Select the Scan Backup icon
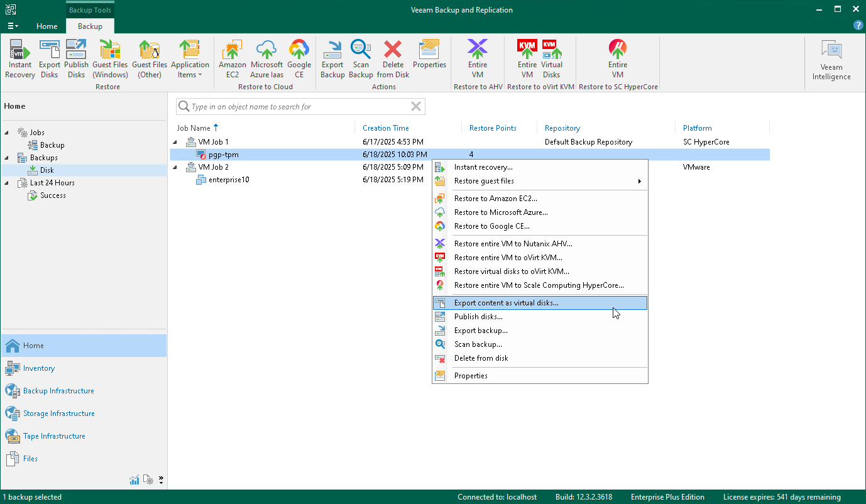 click(x=361, y=57)
